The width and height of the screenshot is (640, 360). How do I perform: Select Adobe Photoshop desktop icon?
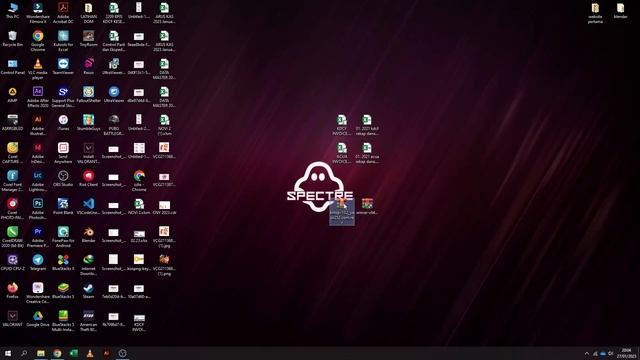click(38, 208)
